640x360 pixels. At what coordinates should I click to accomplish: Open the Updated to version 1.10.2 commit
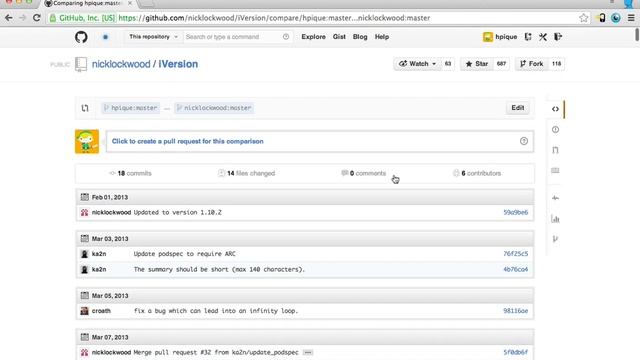coord(178,213)
